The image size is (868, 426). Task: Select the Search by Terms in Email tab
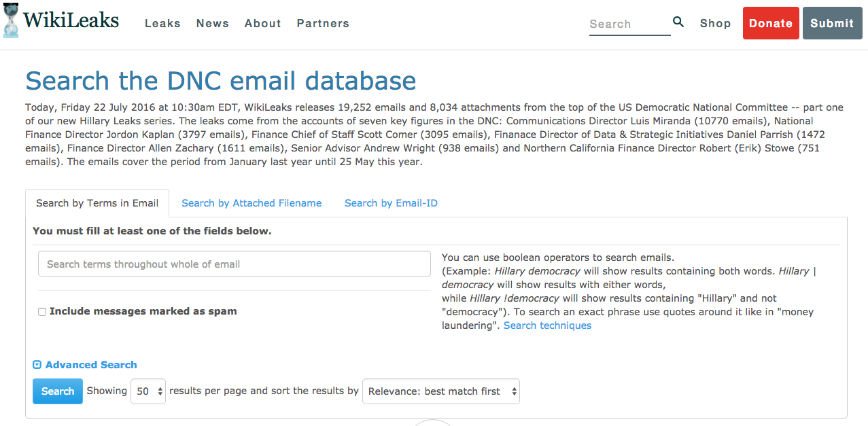tap(97, 203)
